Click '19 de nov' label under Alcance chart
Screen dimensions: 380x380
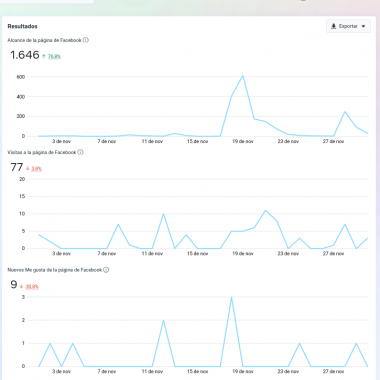243,141
